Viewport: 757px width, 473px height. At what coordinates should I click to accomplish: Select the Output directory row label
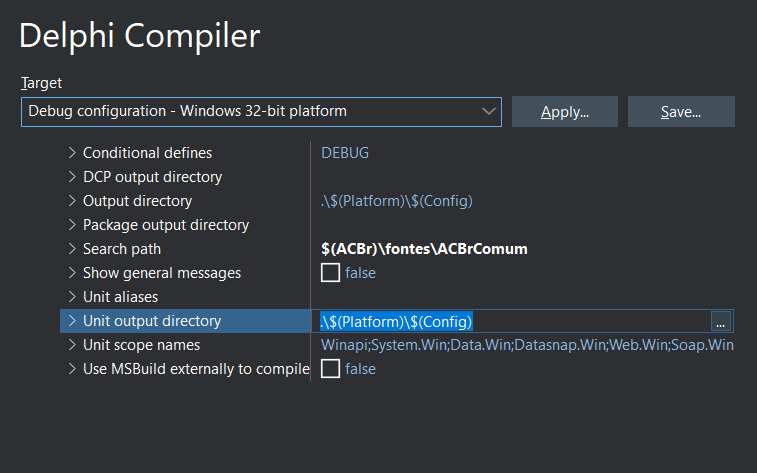pyautogui.click(x=138, y=201)
